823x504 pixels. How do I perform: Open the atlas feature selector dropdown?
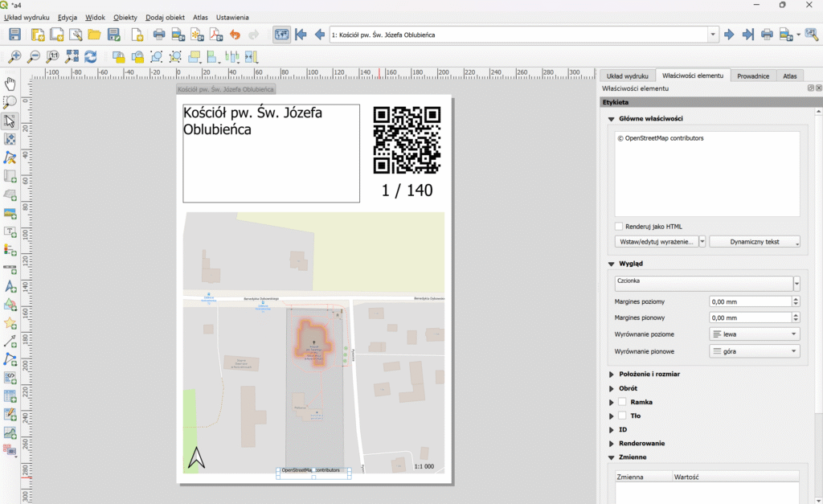[713, 35]
